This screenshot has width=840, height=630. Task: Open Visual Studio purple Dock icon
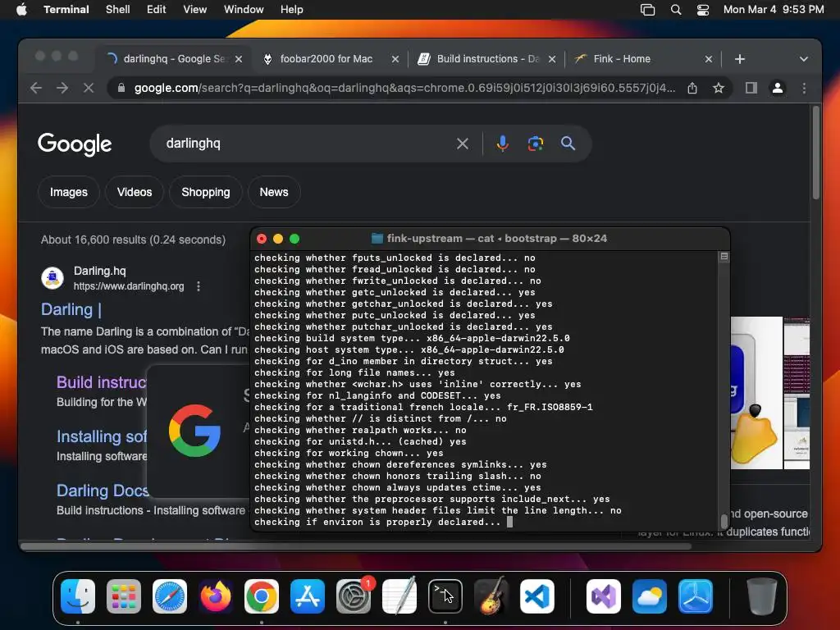[x=604, y=596]
